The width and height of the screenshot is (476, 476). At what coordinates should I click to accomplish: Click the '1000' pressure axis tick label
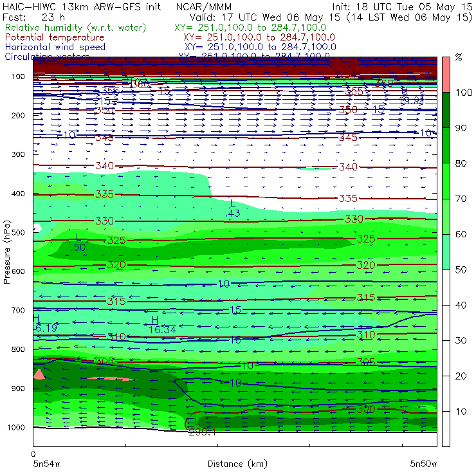(x=16, y=427)
